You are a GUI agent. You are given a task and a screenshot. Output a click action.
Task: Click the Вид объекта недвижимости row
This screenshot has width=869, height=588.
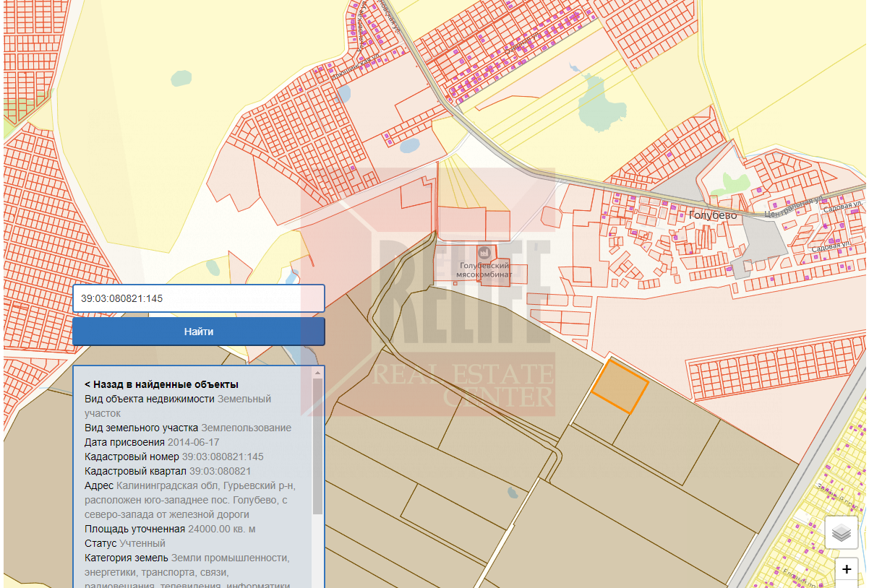tap(178, 406)
